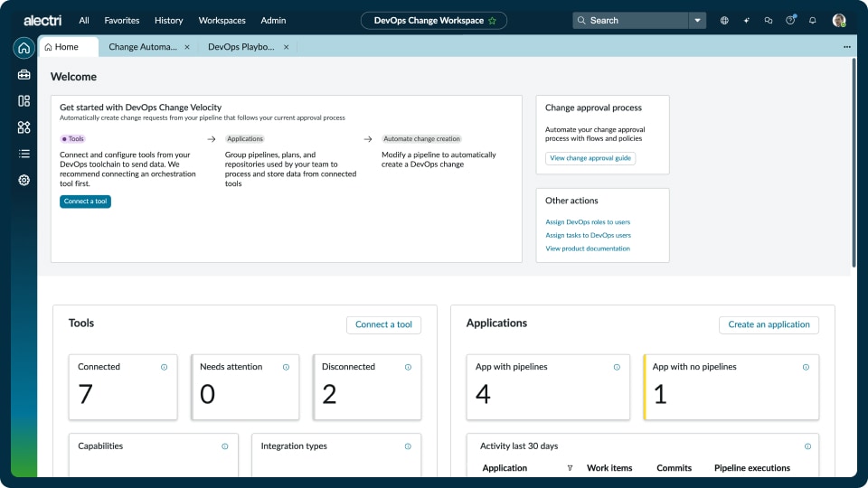Show info for App with no pipelines
The height and width of the screenshot is (488, 868).
point(806,367)
